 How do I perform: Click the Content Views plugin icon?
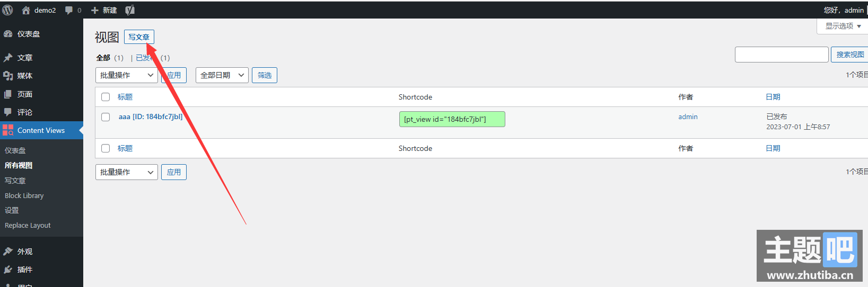(x=8, y=130)
